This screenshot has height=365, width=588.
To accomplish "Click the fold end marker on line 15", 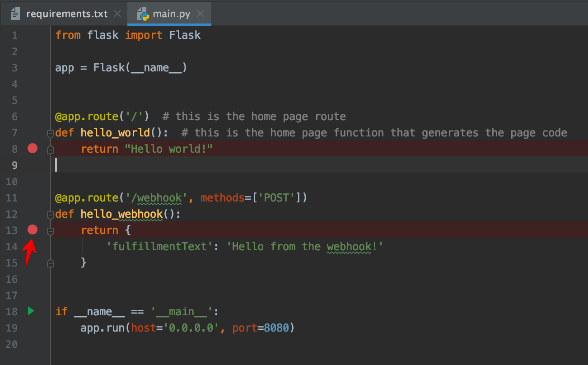I will point(51,263).
